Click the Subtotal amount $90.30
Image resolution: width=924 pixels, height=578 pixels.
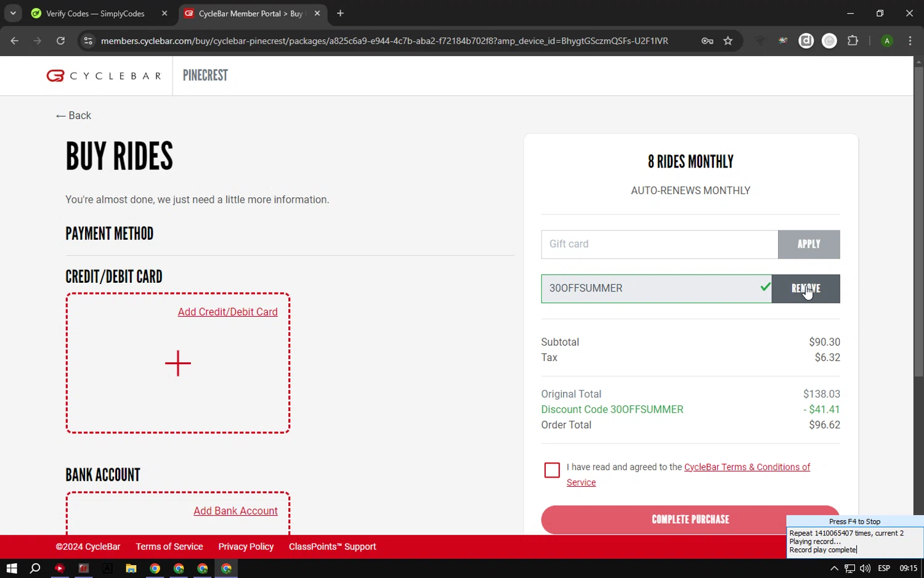tap(824, 342)
